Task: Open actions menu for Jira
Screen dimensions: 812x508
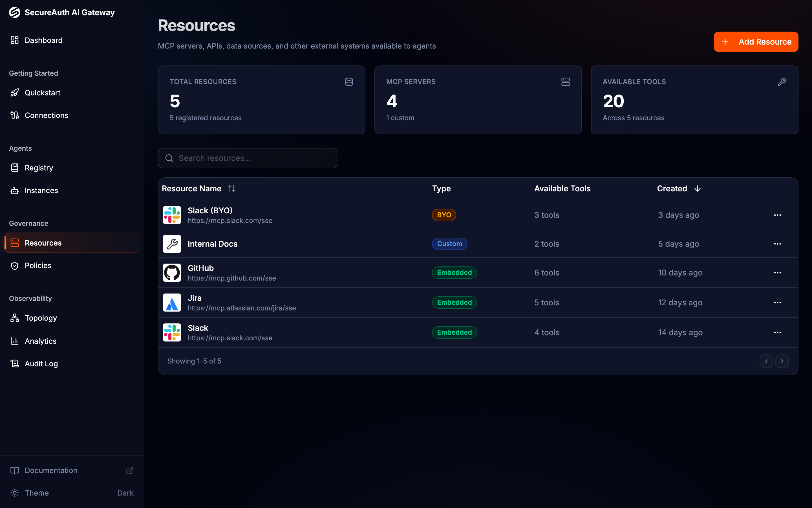Action: pos(777,302)
